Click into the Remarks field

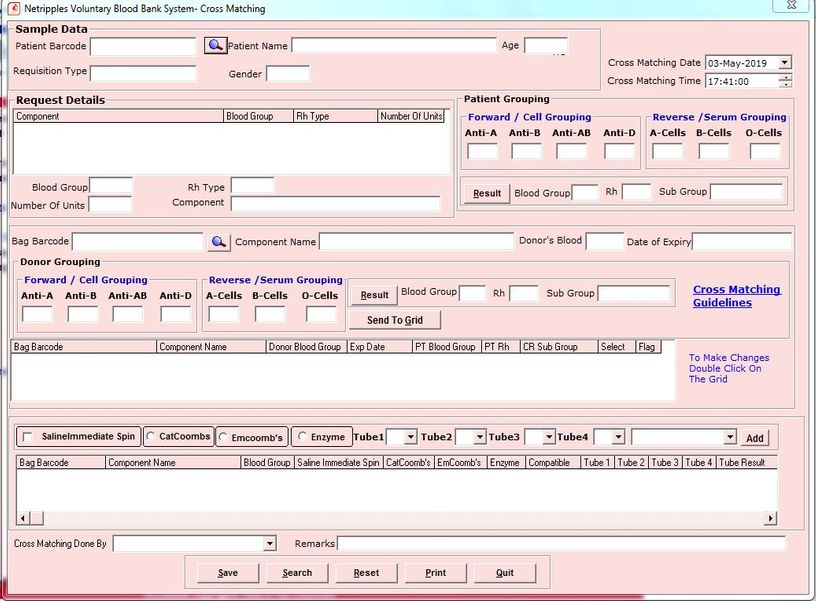(561, 544)
